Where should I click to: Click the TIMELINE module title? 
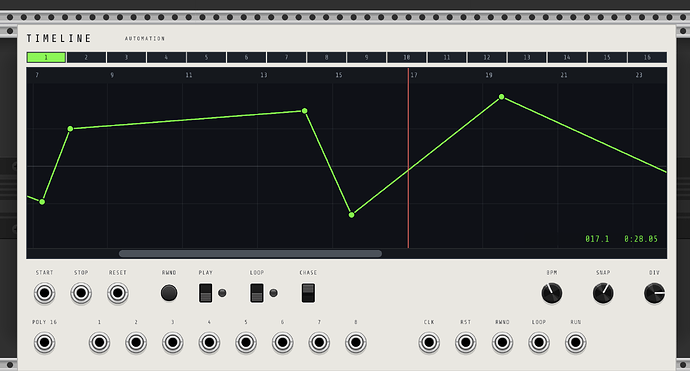click(59, 39)
